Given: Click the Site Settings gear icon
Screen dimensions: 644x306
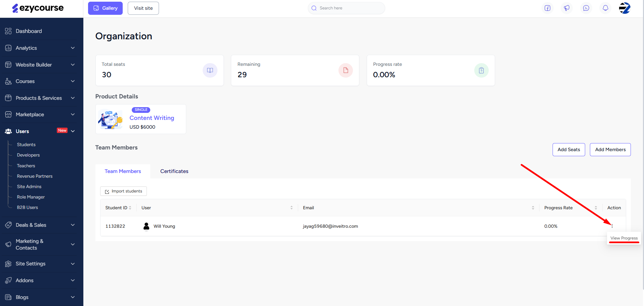Looking at the screenshot, I should point(8,264).
